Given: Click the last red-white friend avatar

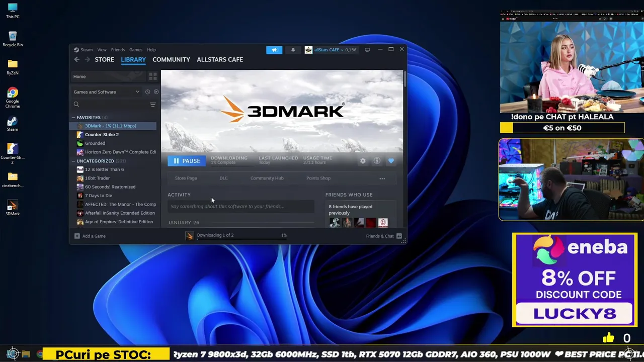Looking at the screenshot, I should [x=383, y=223].
